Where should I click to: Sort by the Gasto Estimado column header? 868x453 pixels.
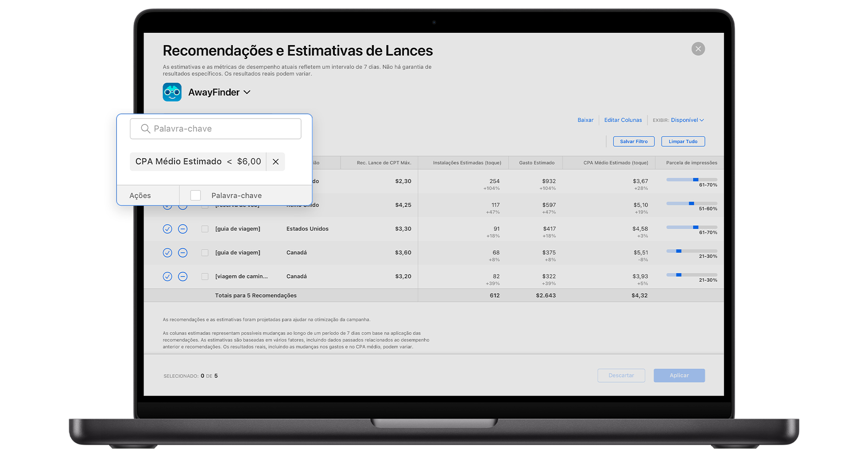536,163
